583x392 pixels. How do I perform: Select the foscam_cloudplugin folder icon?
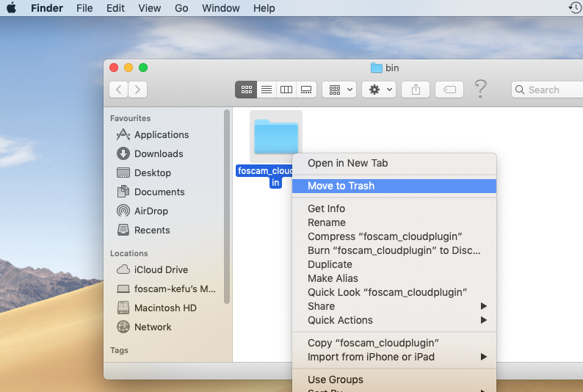point(276,137)
